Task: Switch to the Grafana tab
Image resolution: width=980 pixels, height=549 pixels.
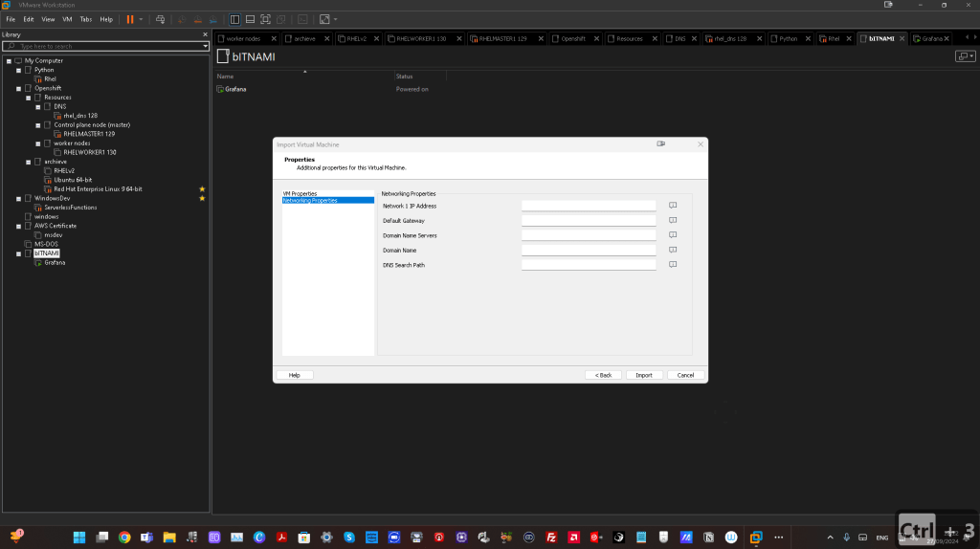Action: point(931,38)
